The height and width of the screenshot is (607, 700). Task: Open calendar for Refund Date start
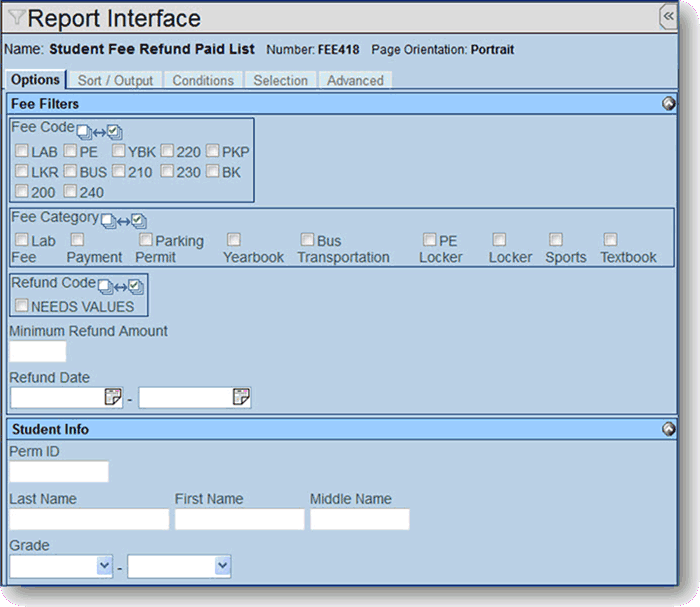113,397
